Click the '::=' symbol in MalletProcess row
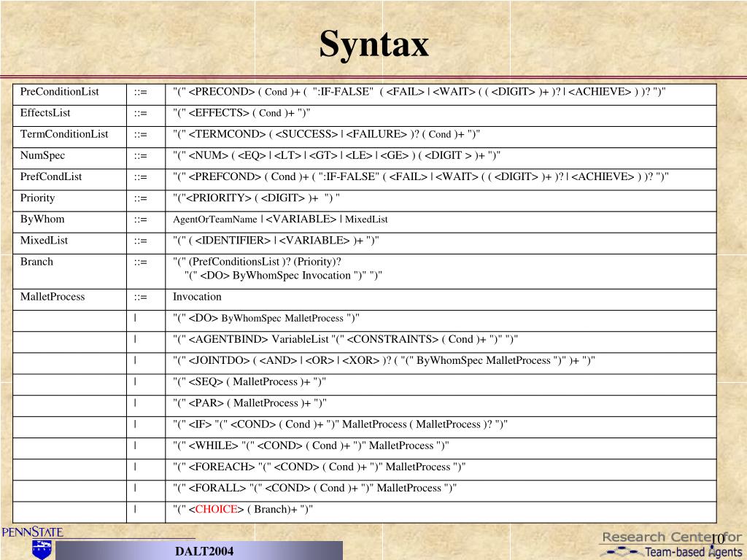 click(x=141, y=297)
